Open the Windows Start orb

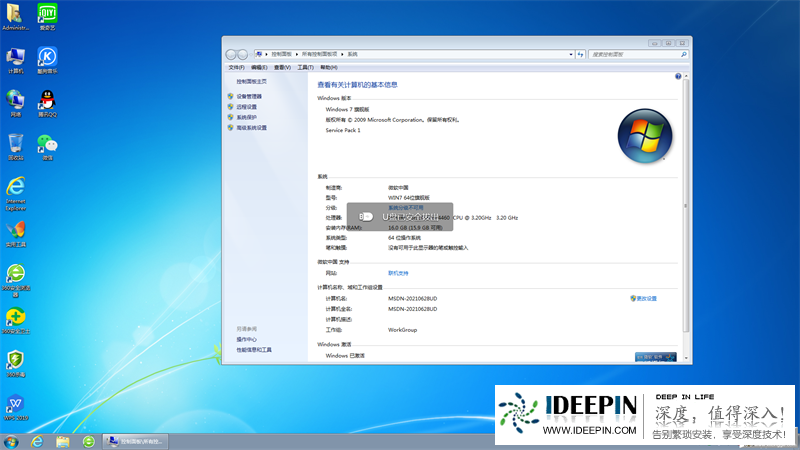[x=10, y=441]
